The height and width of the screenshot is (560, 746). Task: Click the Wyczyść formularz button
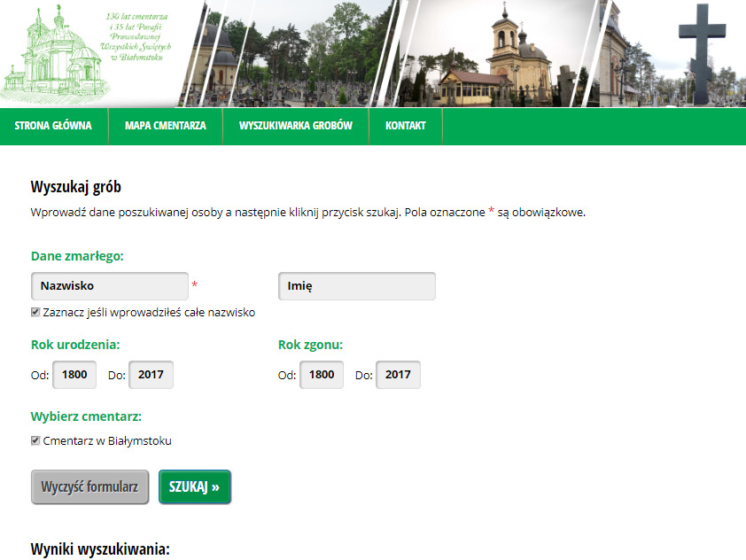click(x=89, y=486)
